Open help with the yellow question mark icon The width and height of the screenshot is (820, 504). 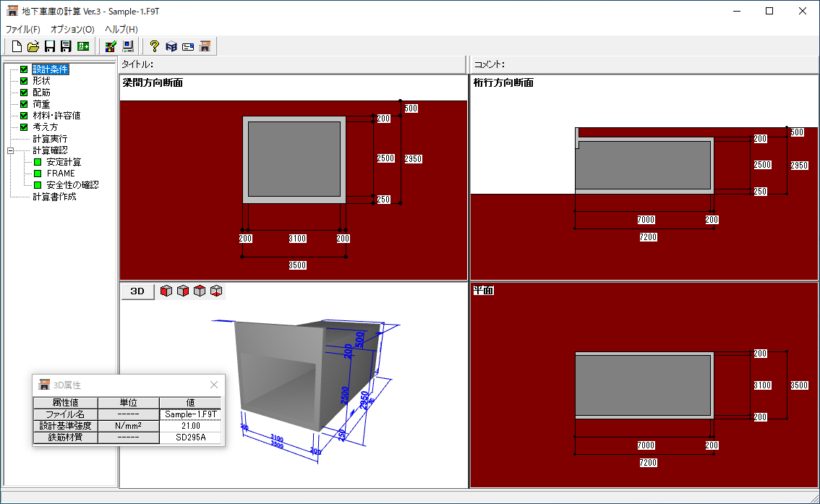154,46
